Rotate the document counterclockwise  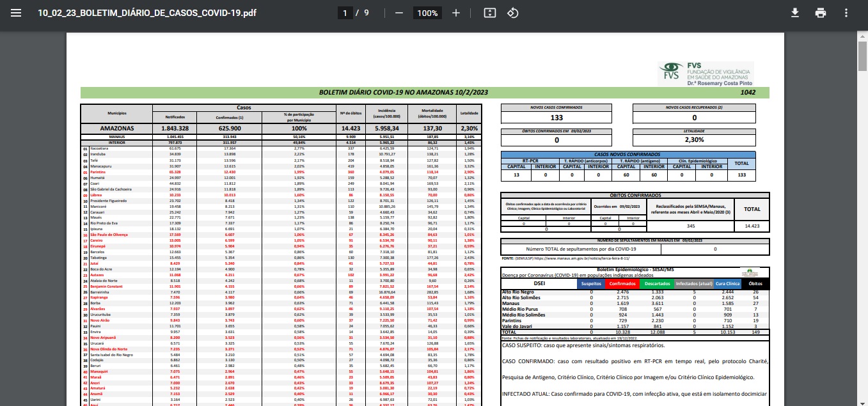(512, 13)
